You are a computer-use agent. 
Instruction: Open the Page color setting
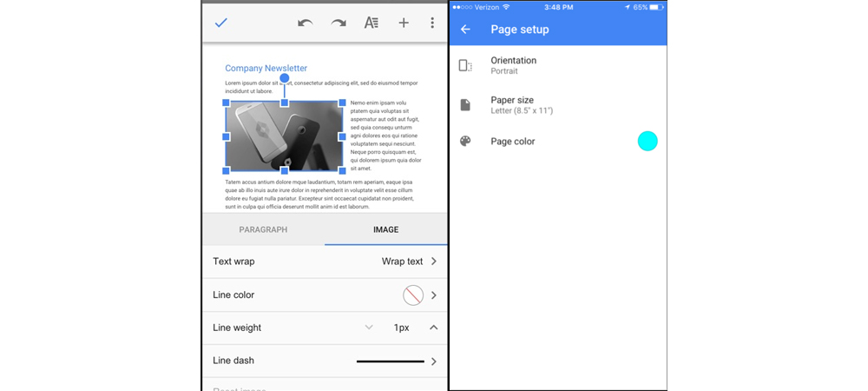[x=558, y=142]
